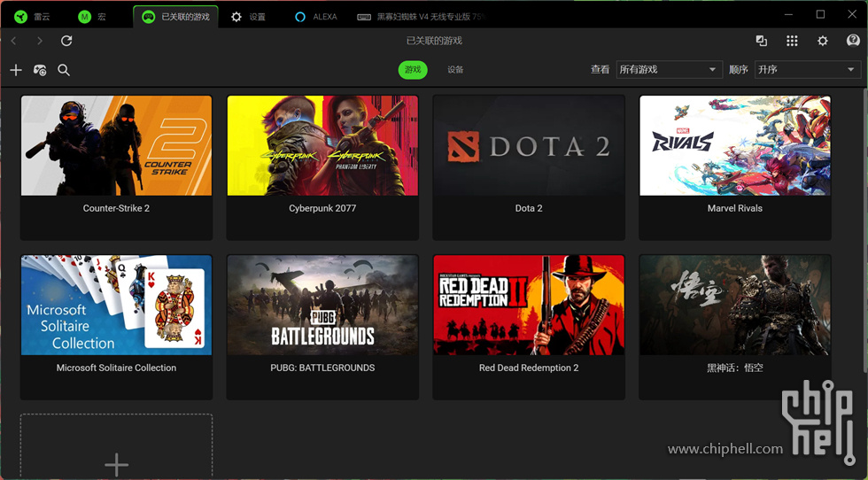Click the Cyberpunk 2077 title text
This screenshot has width=868, height=480.
click(x=322, y=208)
